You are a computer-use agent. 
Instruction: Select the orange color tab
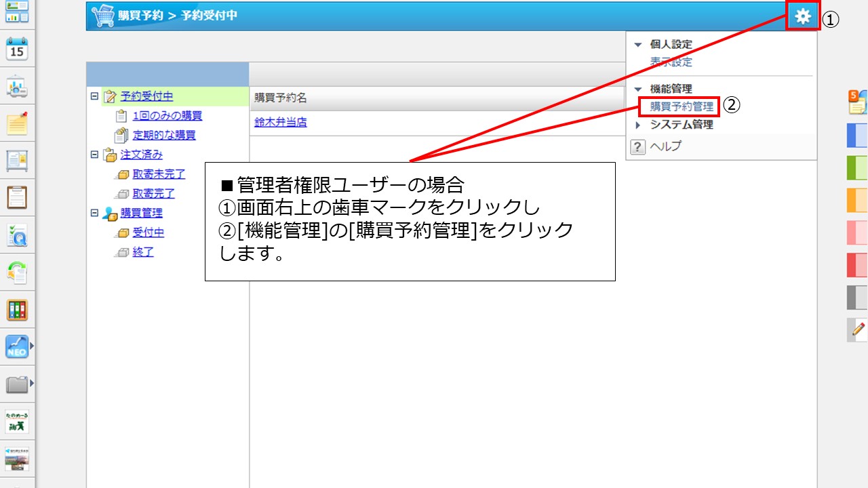(x=858, y=200)
